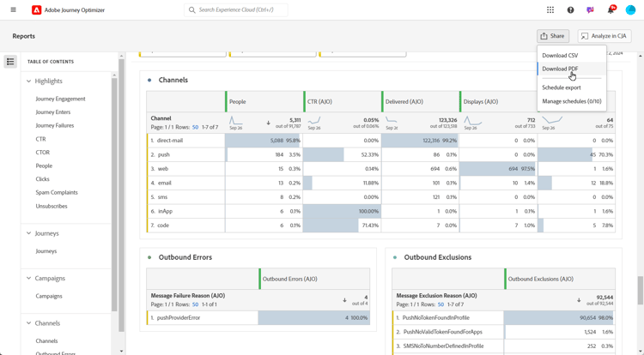Select Download PDF from Share menu
Viewport: 644px width, 355px height.
point(560,69)
